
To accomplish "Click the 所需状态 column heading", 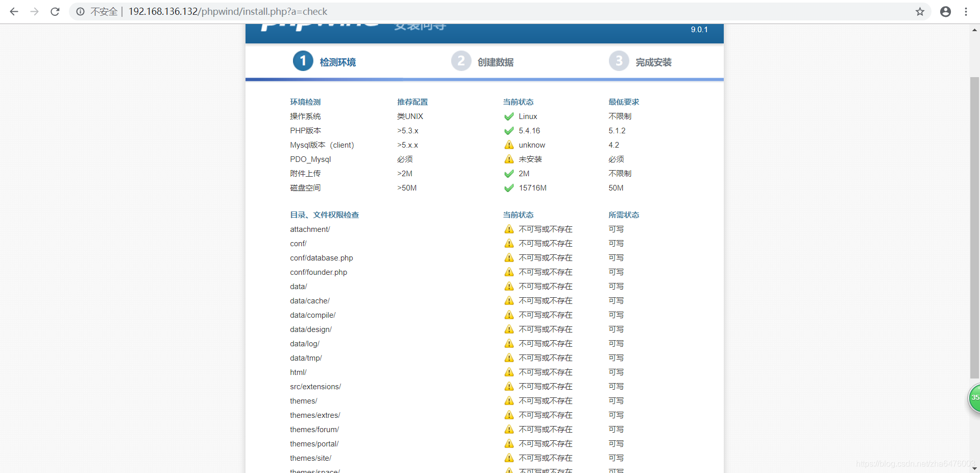I will pos(624,215).
